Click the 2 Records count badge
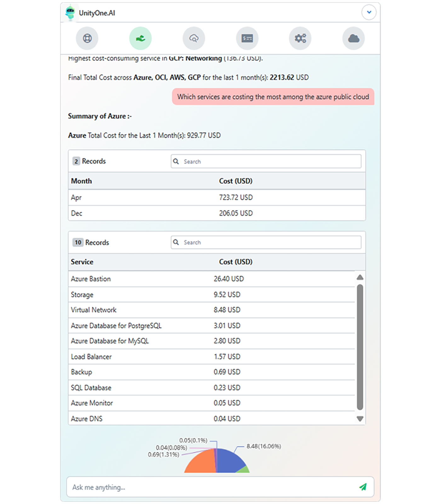 tap(76, 161)
